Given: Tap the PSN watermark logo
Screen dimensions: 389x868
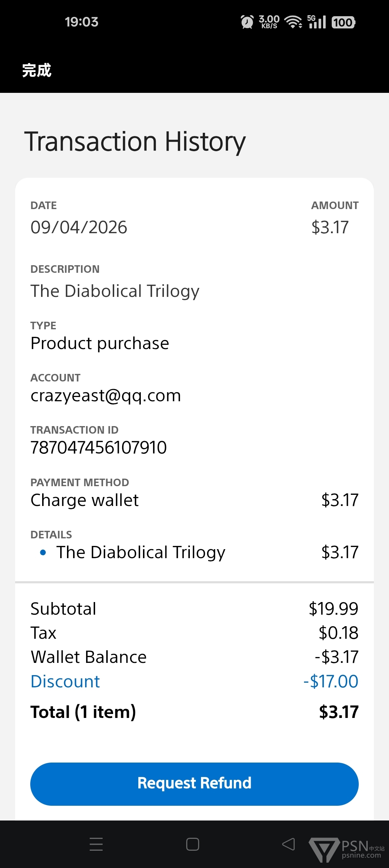Looking at the screenshot, I should 346,850.
